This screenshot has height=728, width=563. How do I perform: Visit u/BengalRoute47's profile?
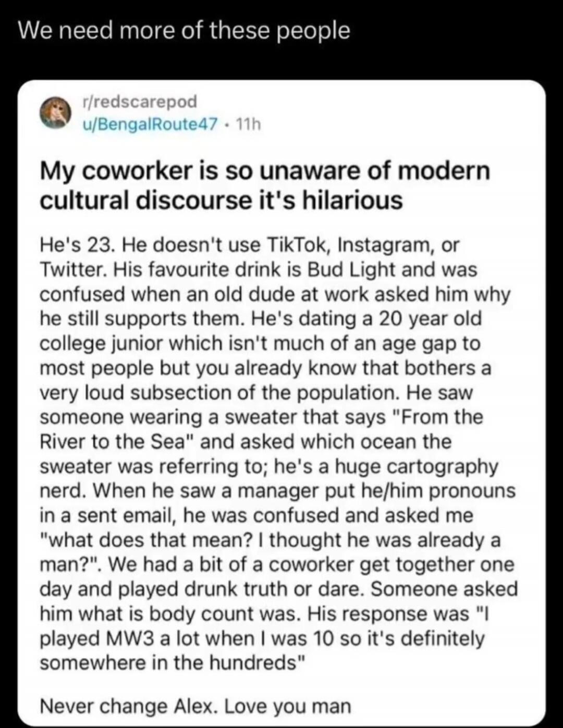click(148, 124)
